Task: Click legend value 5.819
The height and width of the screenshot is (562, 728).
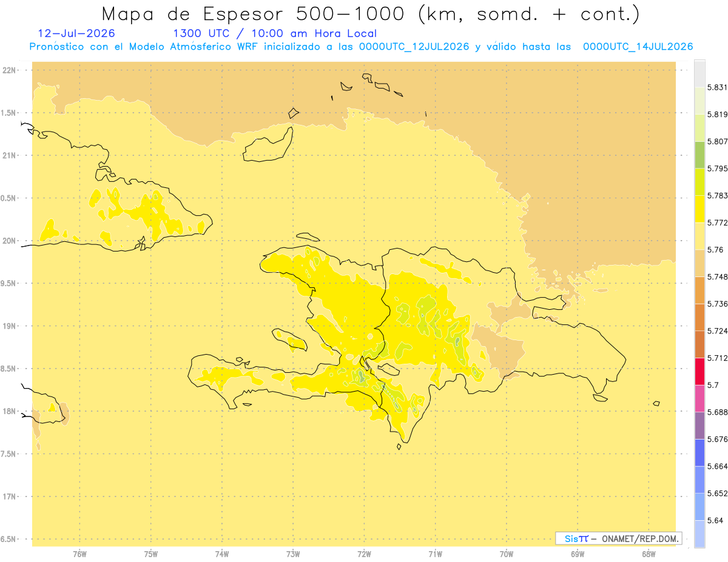Action: tap(717, 115)
